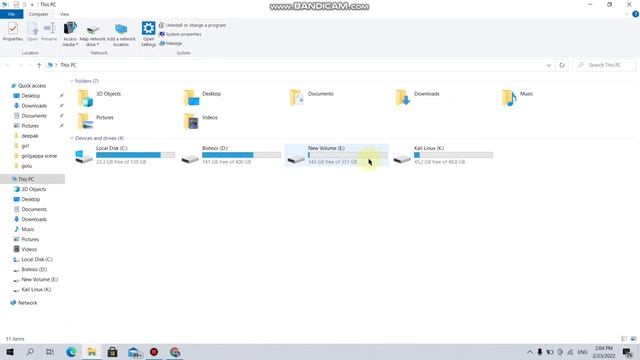640x360 pixels.
Task: Switch to details view in status bar
Action: tap(624, 339)
